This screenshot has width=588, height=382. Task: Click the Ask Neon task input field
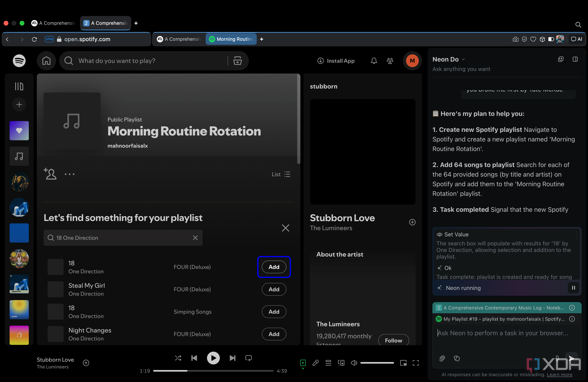tap(506, 333)
